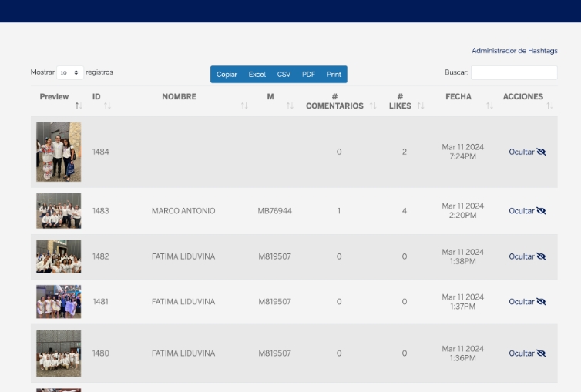Open the Mostrar registros count dropdown
Image resolution: width=581 pixels, height=392 pixels.
70,73
